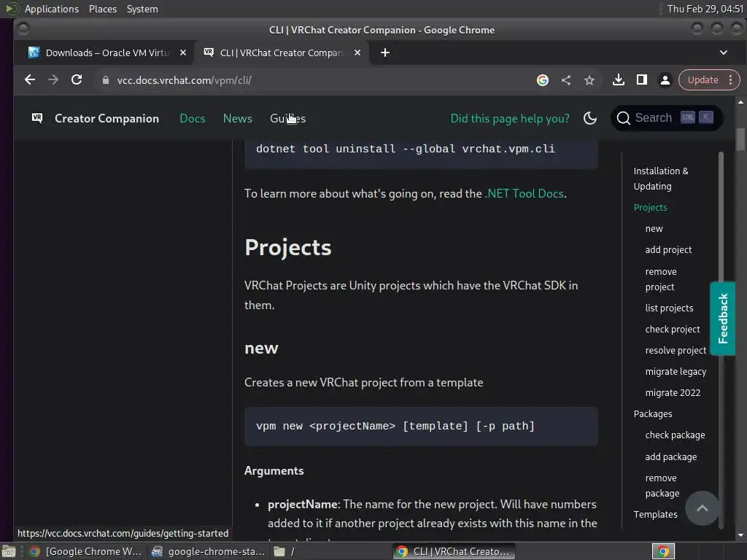Click the browser back arrow
The image size is (747, 560).
[29, 80]
